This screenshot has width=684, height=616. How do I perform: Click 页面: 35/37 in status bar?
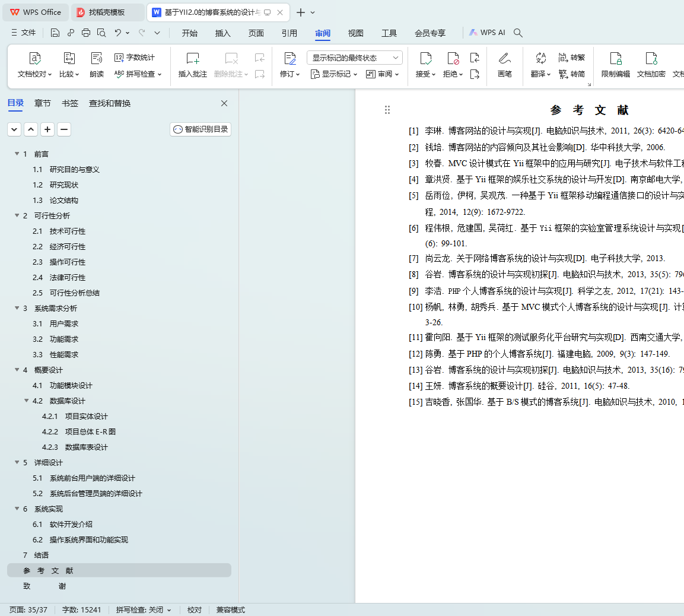pyautogui.click(x=28, y=610)
